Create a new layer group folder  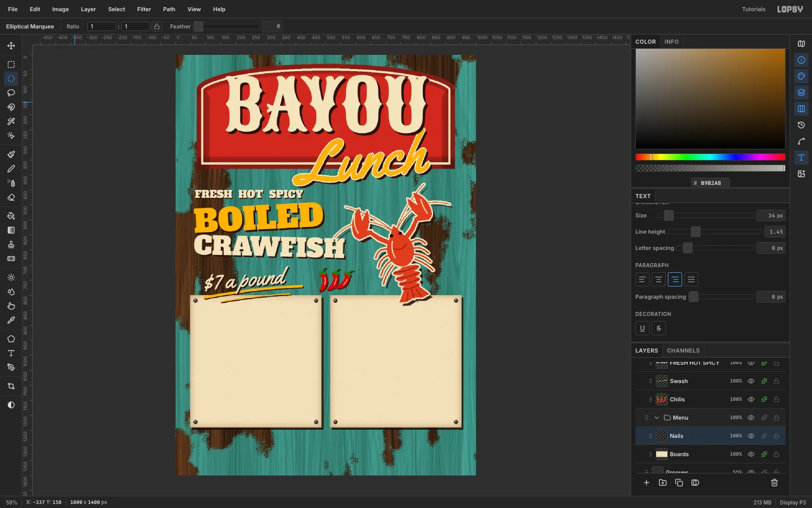(x=663, y=483)
